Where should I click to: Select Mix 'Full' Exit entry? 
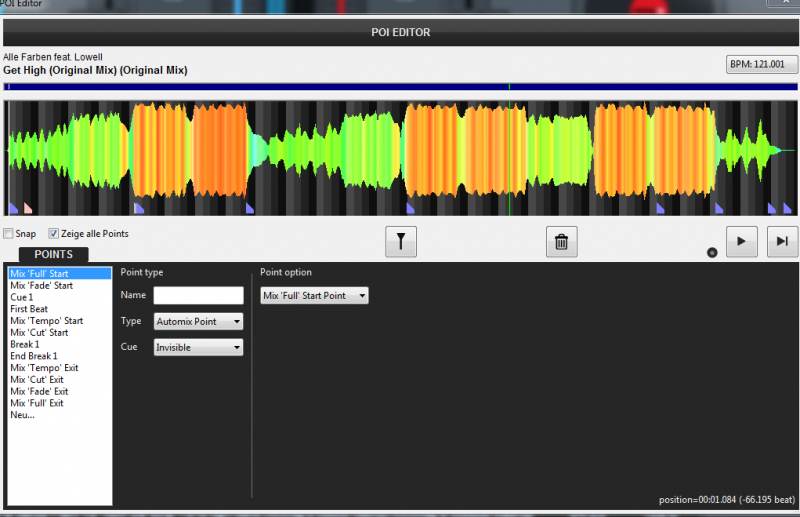[x=60, y=403]
